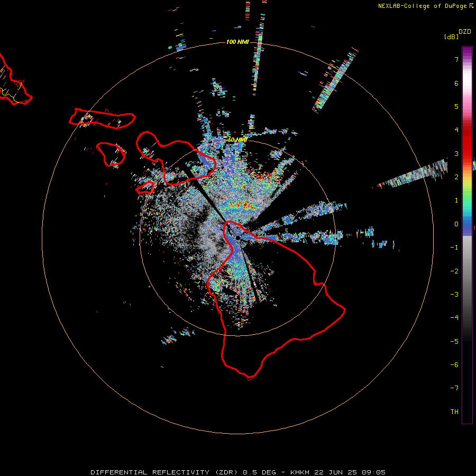Select the 1 value on the scale

pyautogui.click(x=456, y=200)
